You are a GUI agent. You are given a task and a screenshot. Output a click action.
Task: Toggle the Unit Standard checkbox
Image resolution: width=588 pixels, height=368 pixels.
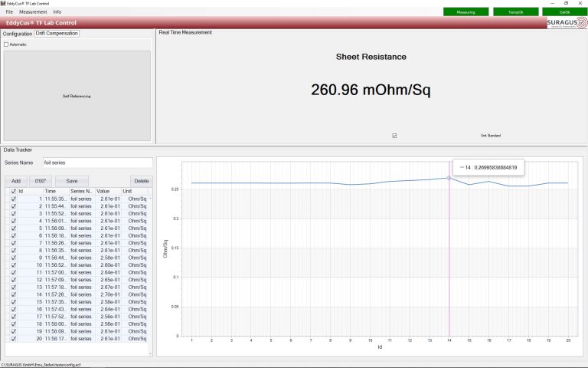tap(394, 136)
